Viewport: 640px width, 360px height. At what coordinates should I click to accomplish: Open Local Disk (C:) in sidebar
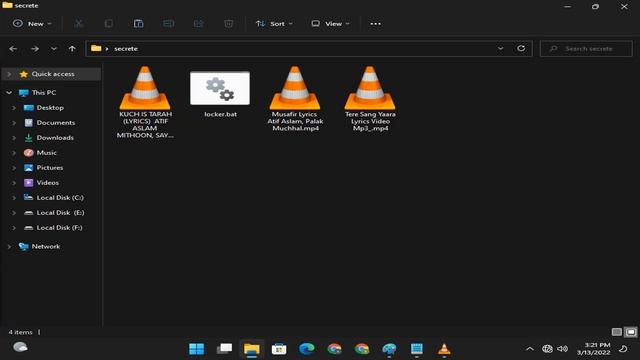(60, 198)
